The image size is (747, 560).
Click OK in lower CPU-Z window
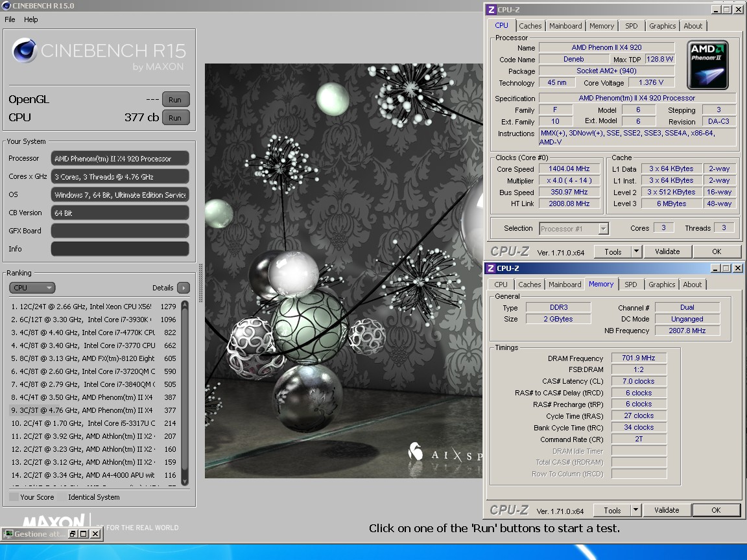pyautogui.click(x=716, y=511)
